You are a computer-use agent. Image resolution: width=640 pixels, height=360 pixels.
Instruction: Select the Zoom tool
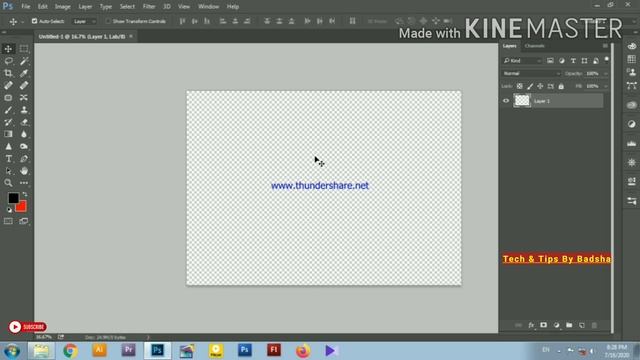pos(8,183)
